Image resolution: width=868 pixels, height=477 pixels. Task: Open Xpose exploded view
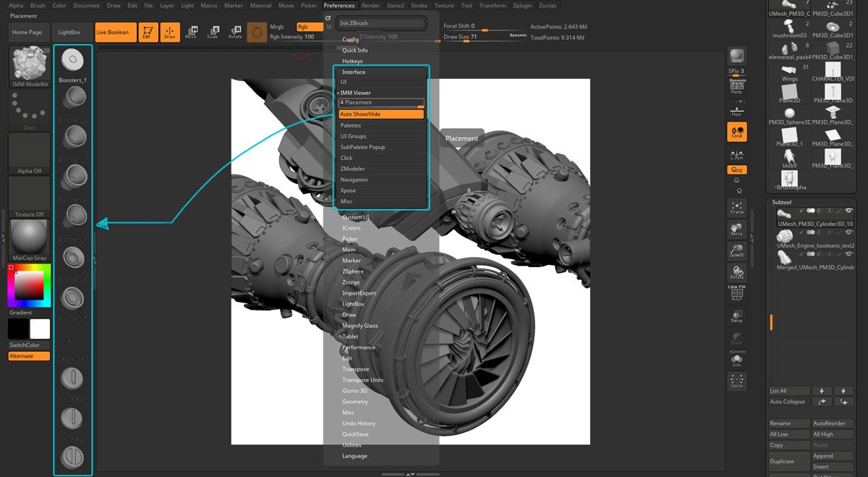(736, 381)
